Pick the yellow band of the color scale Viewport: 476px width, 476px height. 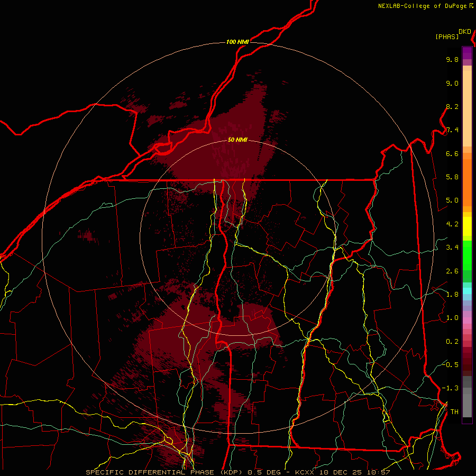(467, 226)
